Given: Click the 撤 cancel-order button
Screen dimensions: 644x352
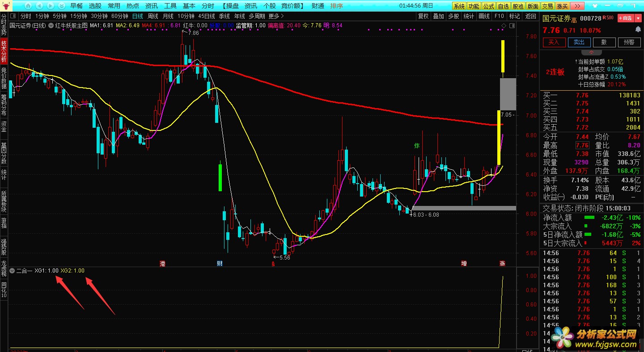Looking at the screenshot, I should point(604,42).
